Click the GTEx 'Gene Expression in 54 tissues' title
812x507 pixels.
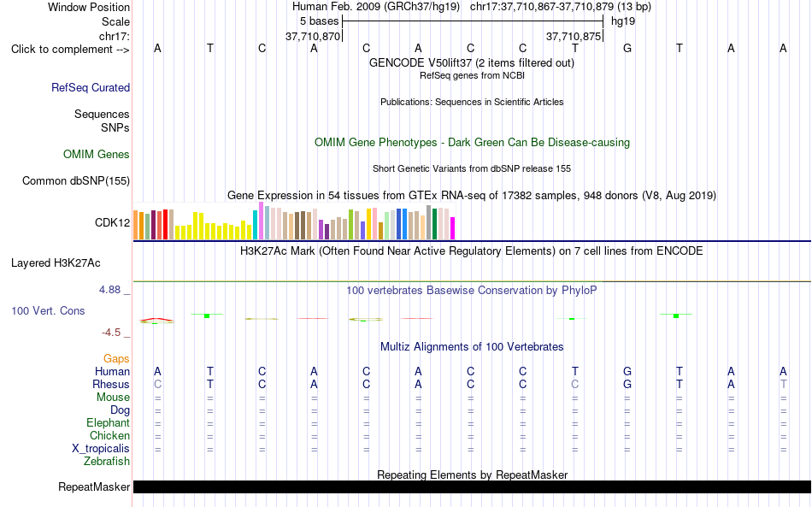coord(472,195)
